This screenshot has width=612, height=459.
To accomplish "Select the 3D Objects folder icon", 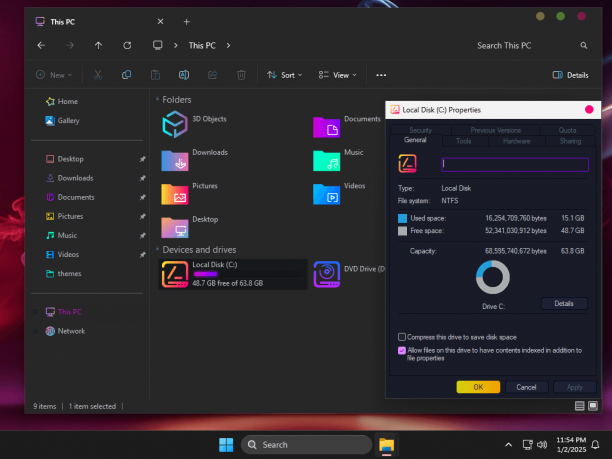I will click(x=174, y=125).
